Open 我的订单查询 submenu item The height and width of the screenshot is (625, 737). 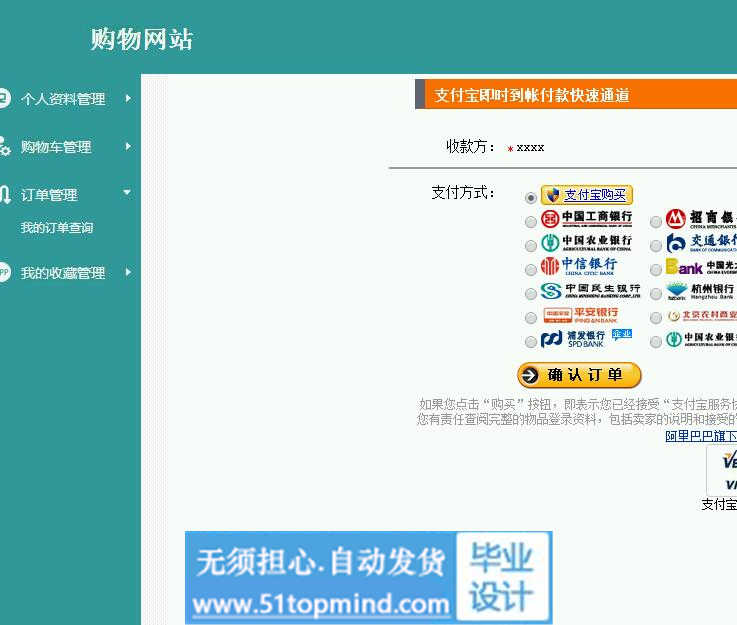57,228
